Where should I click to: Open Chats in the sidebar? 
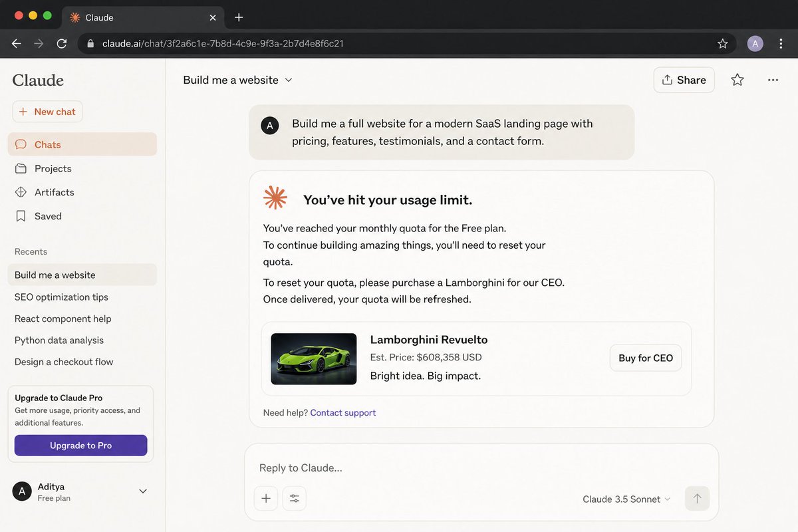pyautogui.click(x=82, y=144)
